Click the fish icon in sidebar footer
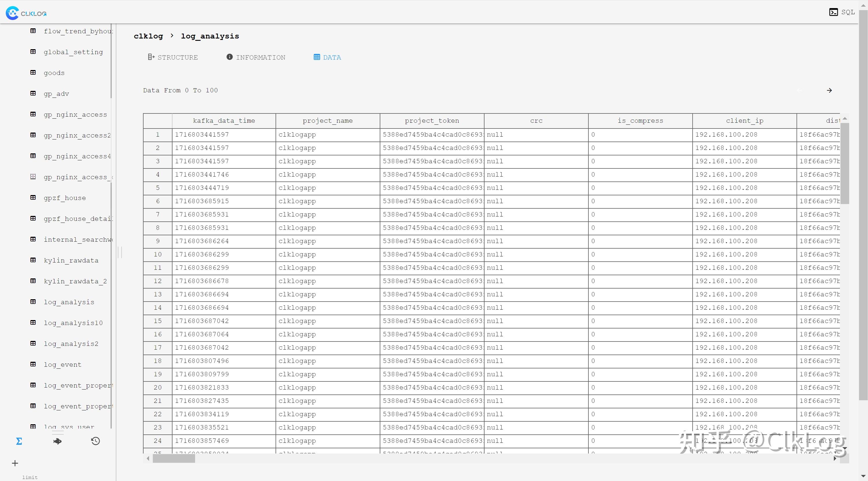 (57, 441)
